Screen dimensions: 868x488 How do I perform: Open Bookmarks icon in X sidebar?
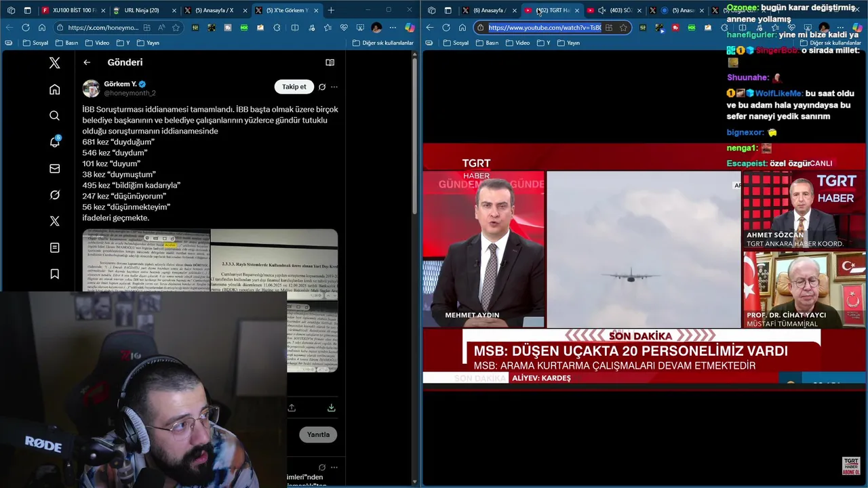click(x=55, y=274)
